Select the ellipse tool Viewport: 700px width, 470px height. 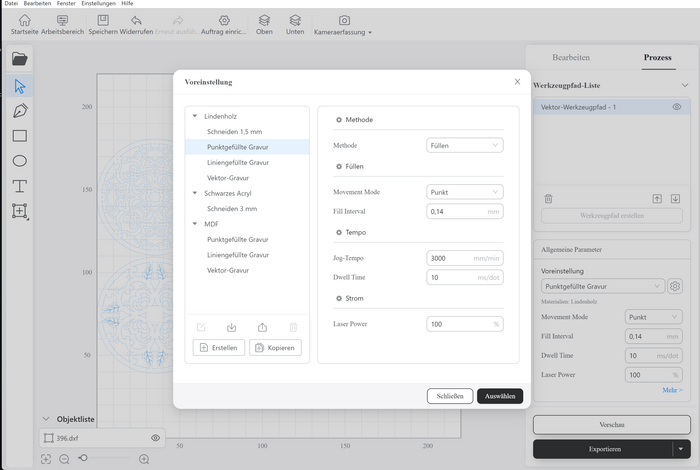tap(20, 161)
